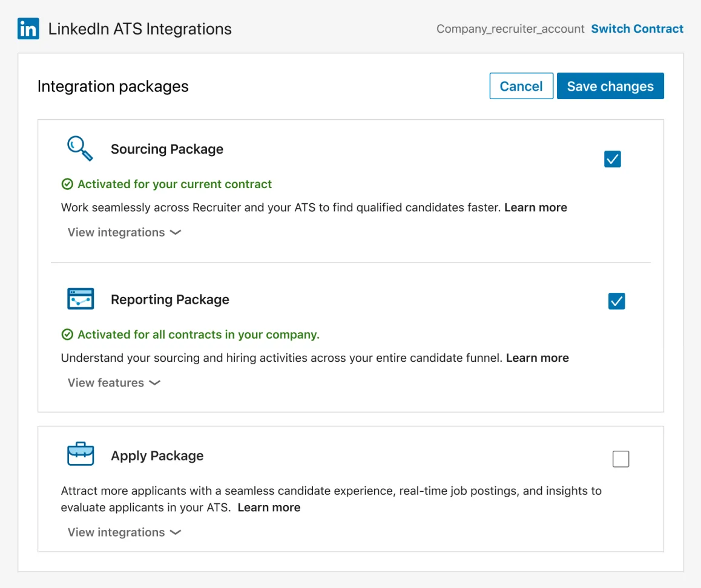
Task: Click the green activated checkmark under Sourcing Package
Action: click(68, 184)
